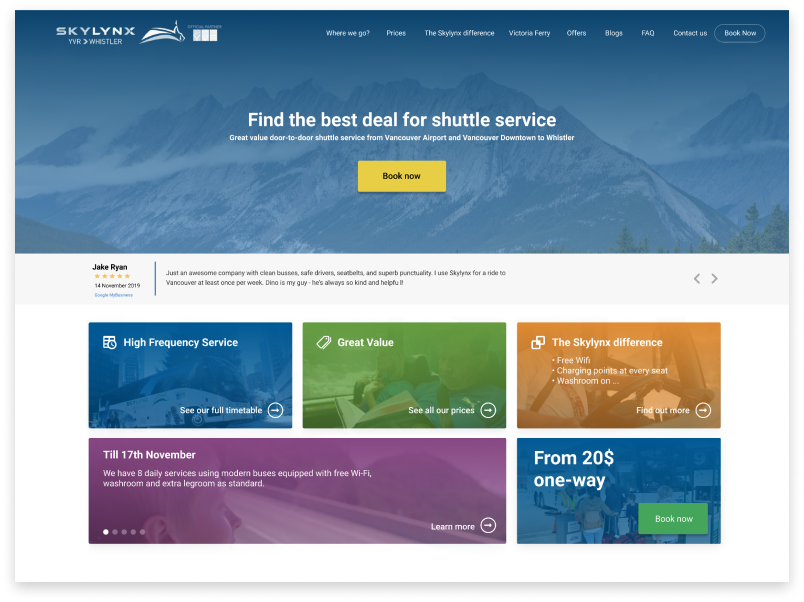The image size is (804, 602).
Task: Open the Prices page from navigation
Action: pyautogui.click(x=396, y=33)
